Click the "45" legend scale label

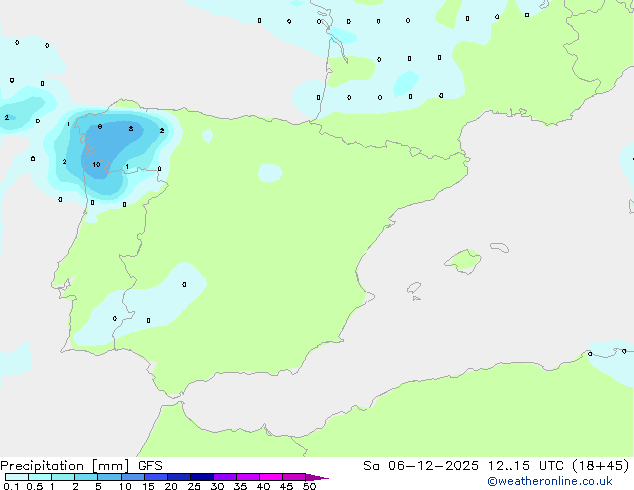(x=286, y=486)
